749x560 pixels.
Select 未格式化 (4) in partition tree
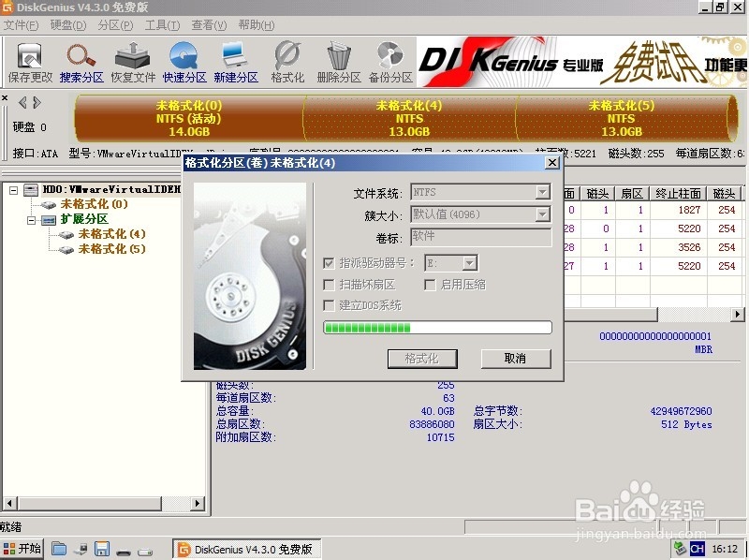pos(111,234)
